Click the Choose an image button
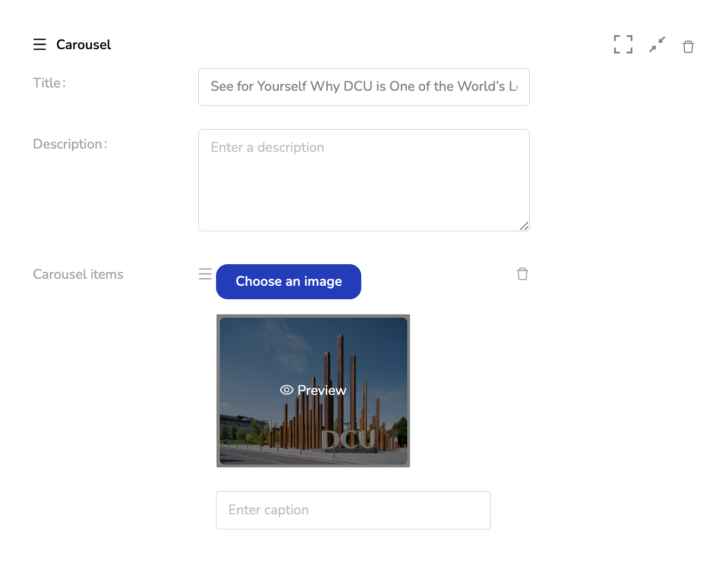Screen dimensions: 728x564 [x=288, y=281]
